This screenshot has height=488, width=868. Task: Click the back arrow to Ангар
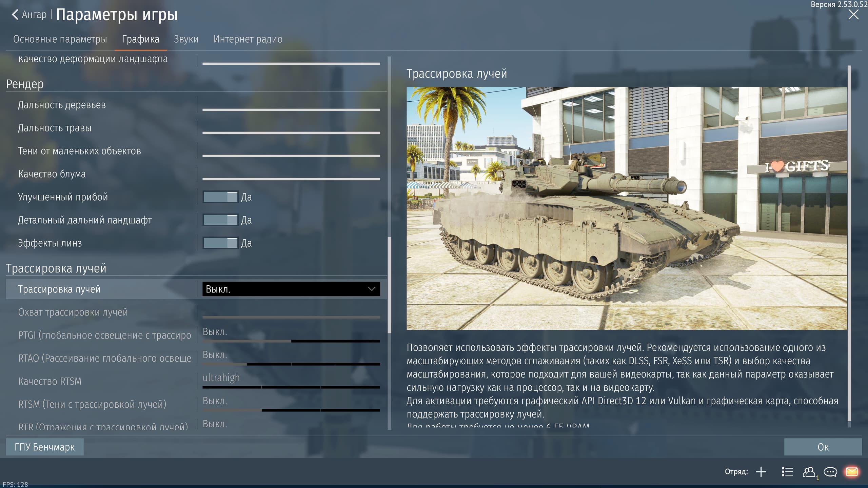(x=15, y=15)
